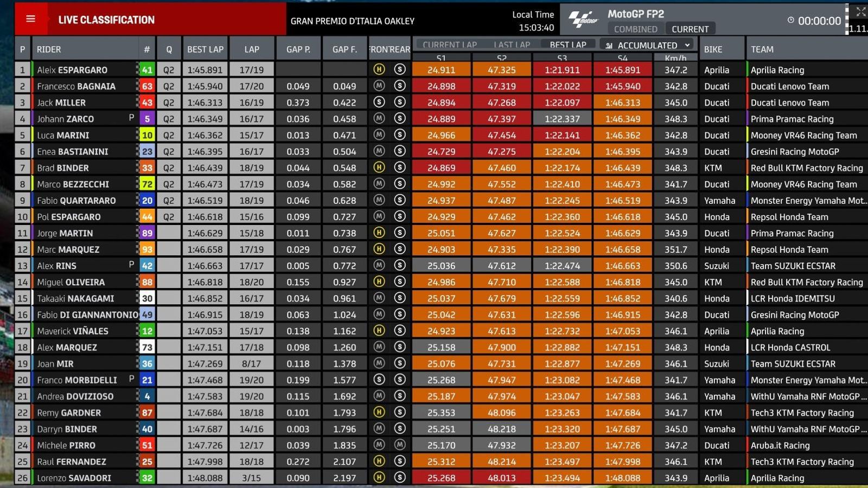Open the hamburger menu
Image resolution: width=868 pixels, height=488 pixels.
(31, 19)
